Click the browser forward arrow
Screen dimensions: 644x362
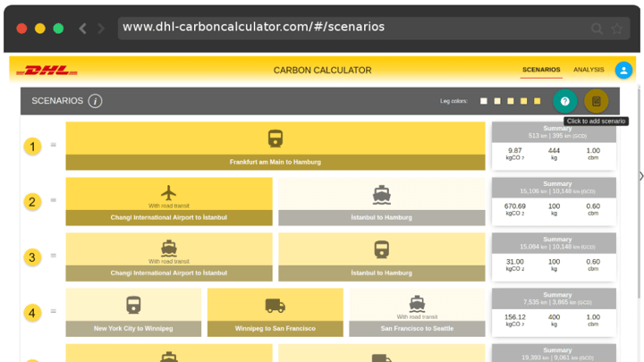tap(101, 29)
